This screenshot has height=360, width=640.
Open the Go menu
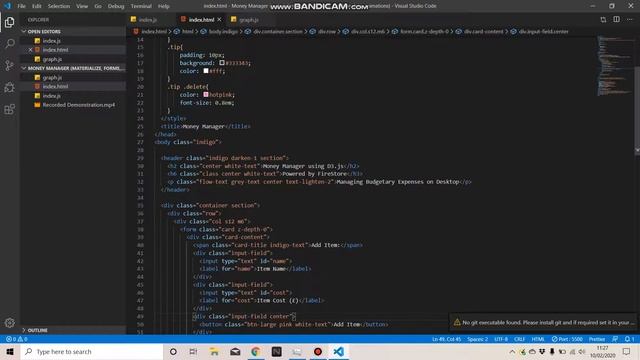[98, 6]
